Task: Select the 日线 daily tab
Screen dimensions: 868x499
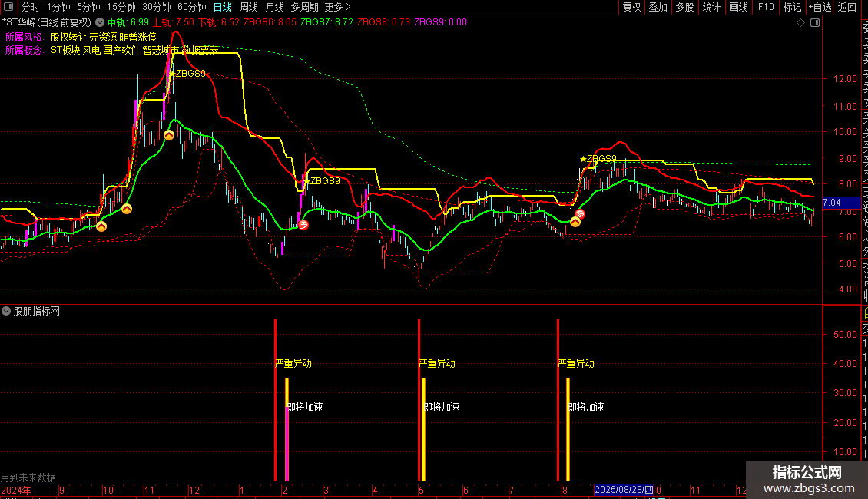Action: coord(223,7)
